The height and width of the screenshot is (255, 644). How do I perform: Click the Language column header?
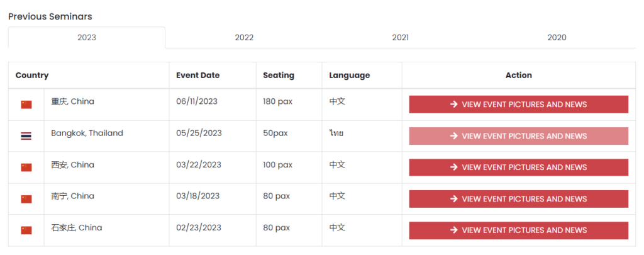349,76
